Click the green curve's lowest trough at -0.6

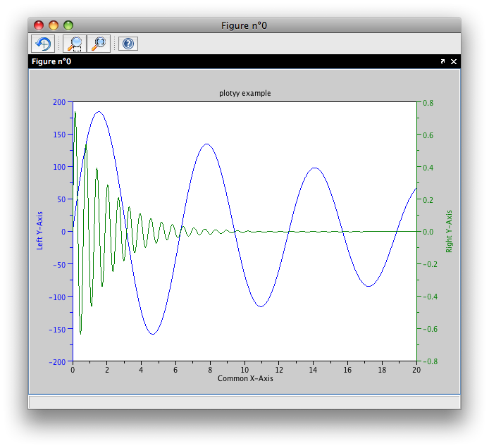(x=80, y=332)
